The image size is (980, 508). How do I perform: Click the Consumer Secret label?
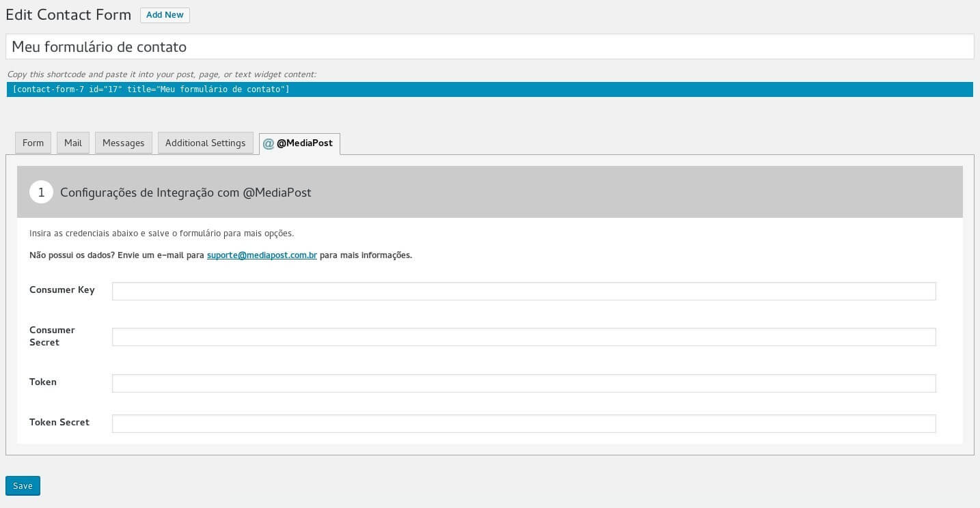[x=52, y=336]
